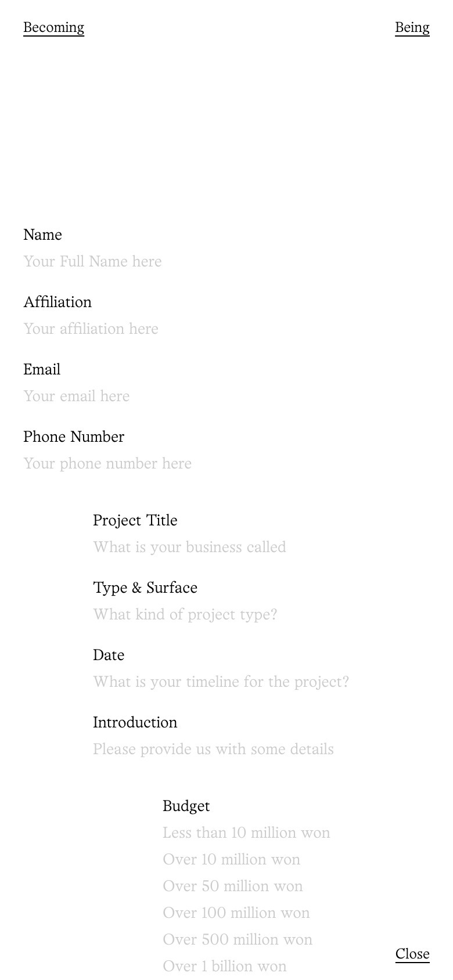Click the Phone Number label
453x980 pixels.
[74, 437]
